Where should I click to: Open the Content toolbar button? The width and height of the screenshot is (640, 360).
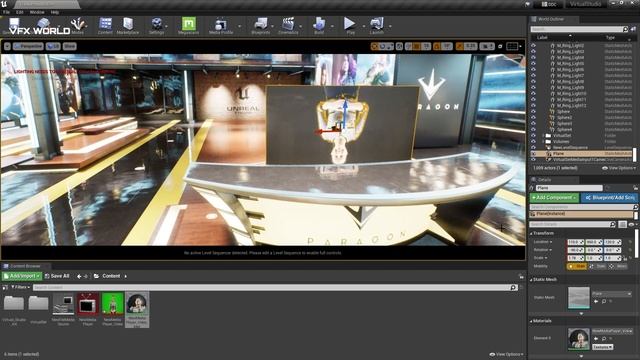click(105, 25)
